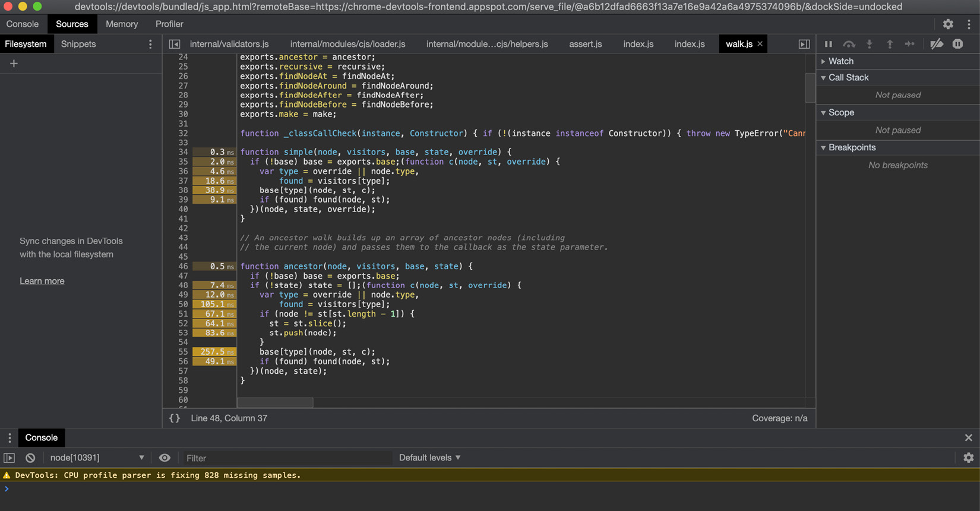The width and height of the screenshot is (980, 511).
Task: Click 'Line 48, Column 37' status
Action: click(x=229, y=418)
